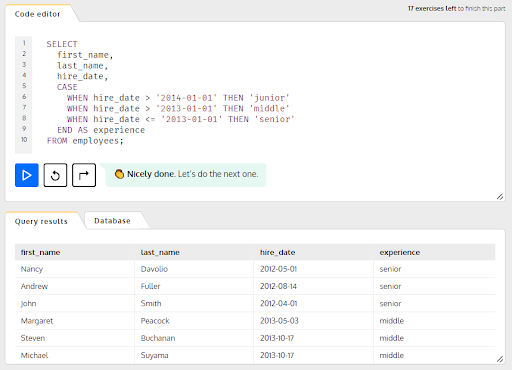Click the 'middle' string on line 7
Image resolution: width=512 pixels, height=370 pixels.
[269, 108]
